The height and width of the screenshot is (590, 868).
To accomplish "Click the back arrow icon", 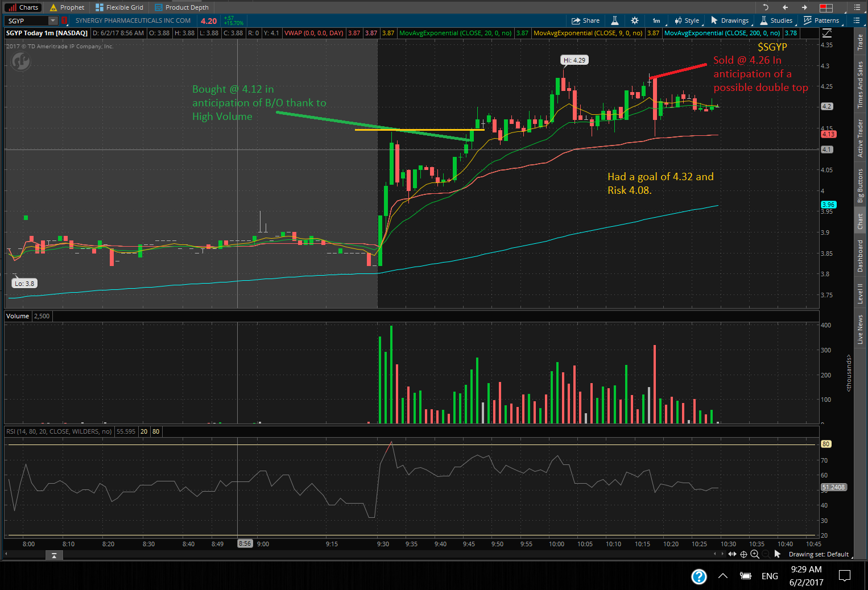I will click(x=786, y=7).
